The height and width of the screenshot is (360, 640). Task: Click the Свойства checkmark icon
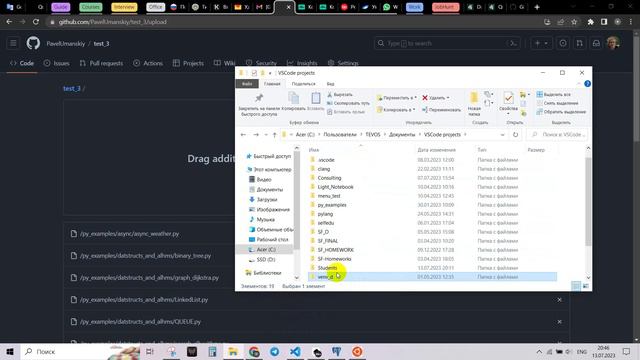pyautogui.click(x=508, y=98)
